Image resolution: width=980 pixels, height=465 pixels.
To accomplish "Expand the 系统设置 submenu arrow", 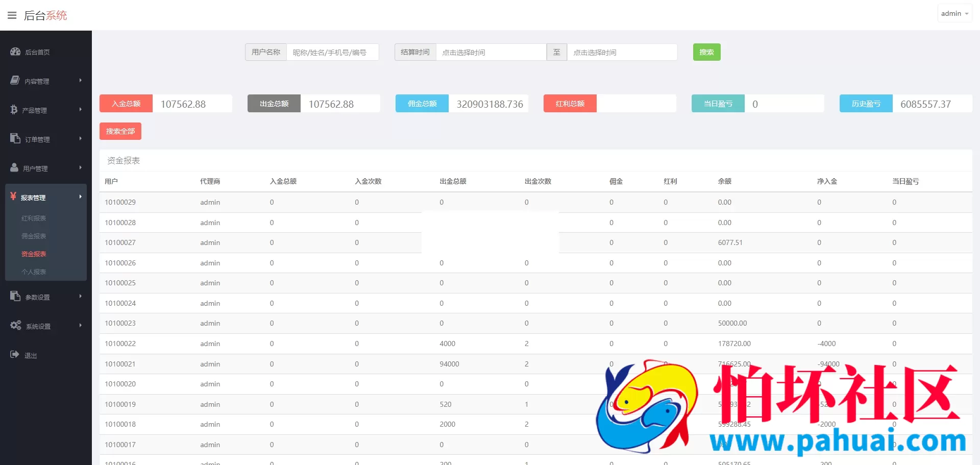I will pyautogui.click(x=80, y=326).
